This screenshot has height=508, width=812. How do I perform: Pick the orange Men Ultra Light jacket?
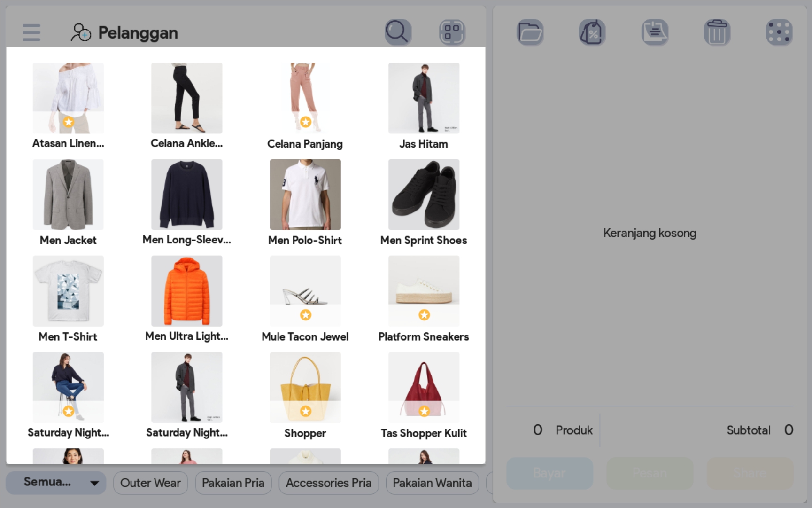tap(186, 291)
